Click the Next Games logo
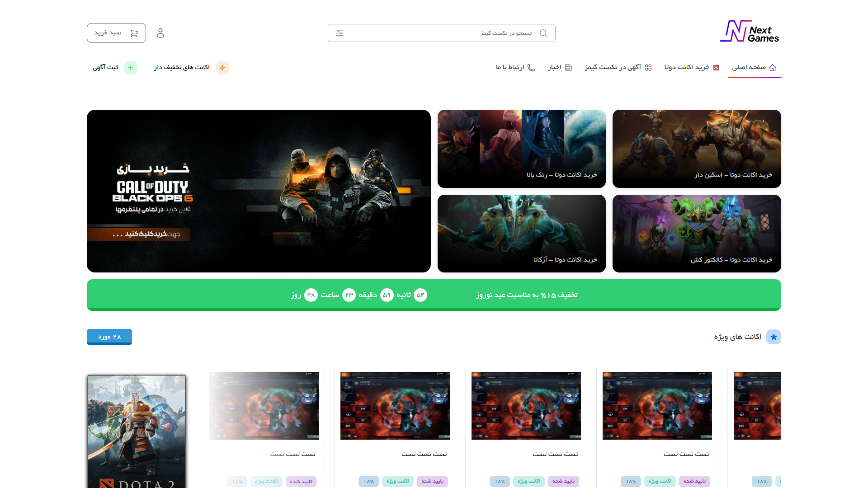Viewport: 868px width, 488px height. coord(750,32)
